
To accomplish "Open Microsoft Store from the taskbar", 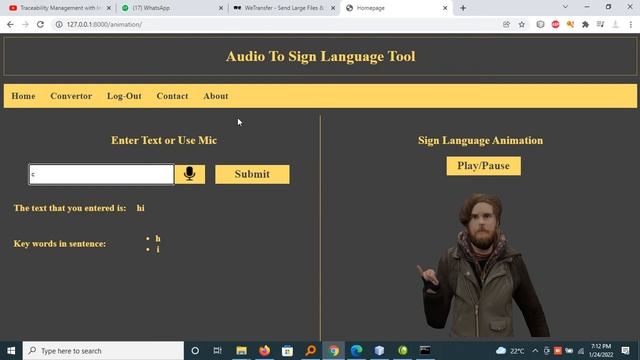I will click(287, 351).
